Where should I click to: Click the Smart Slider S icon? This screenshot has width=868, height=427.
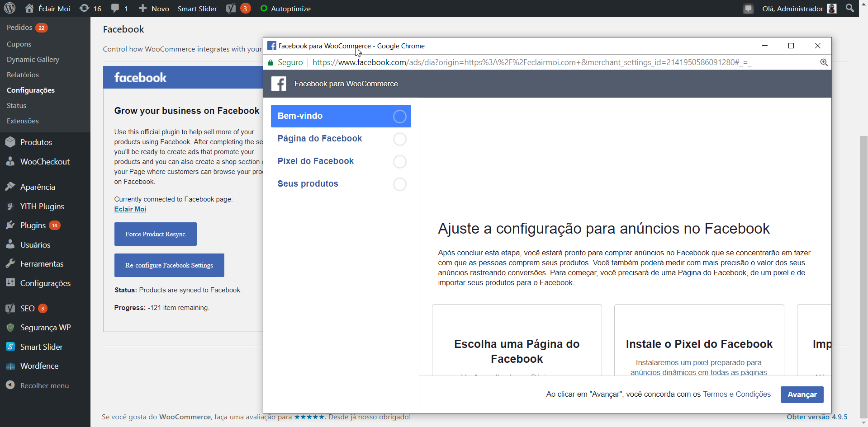coord(10,347)
